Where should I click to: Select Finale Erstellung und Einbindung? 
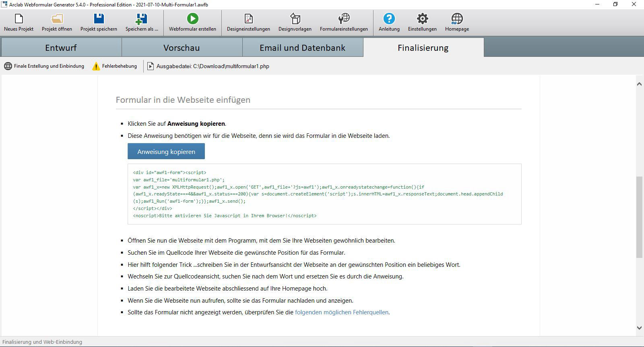click(44, 66)
